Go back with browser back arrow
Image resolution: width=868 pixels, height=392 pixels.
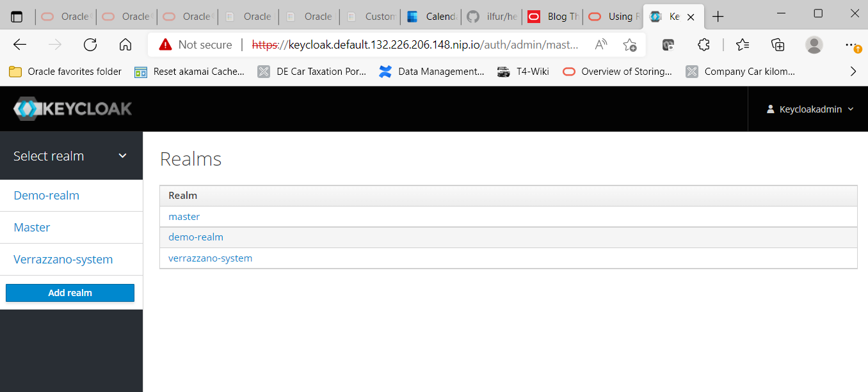pyautogui.click(x=20, y=45)
